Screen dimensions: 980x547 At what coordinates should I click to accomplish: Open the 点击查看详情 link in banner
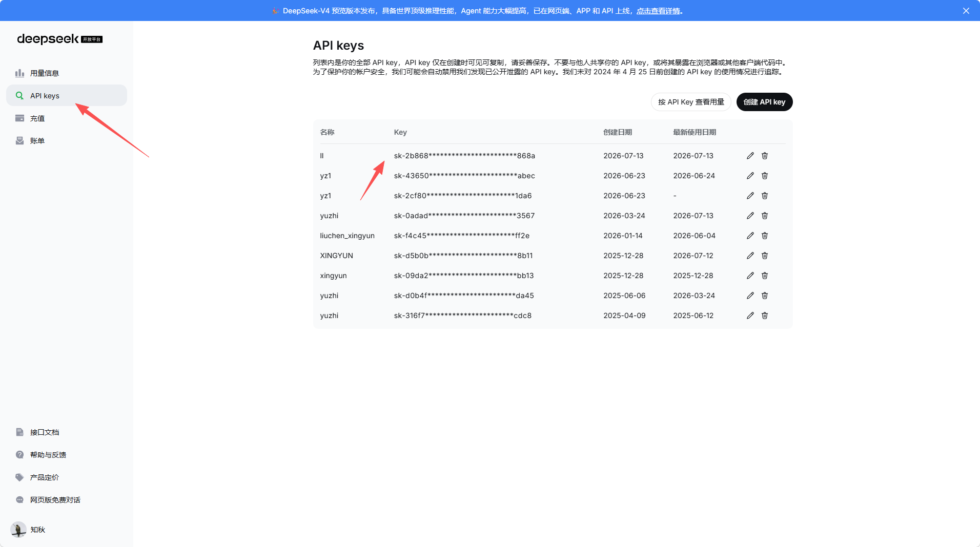658,11
